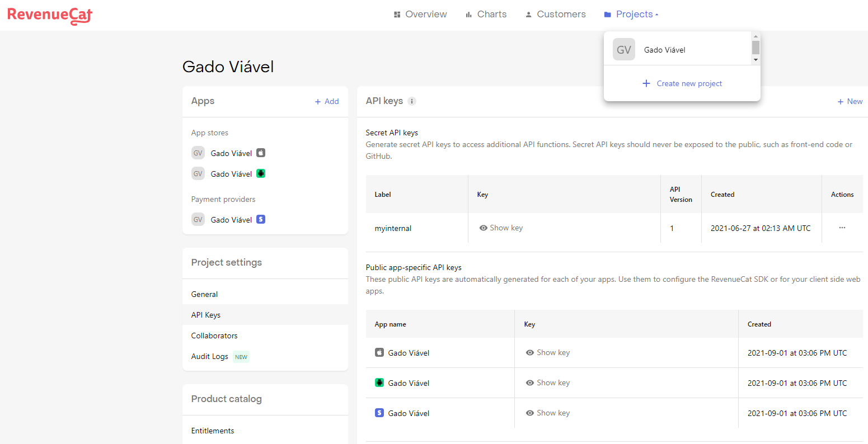Open actions menu for myinternal key

pos(842,228)
